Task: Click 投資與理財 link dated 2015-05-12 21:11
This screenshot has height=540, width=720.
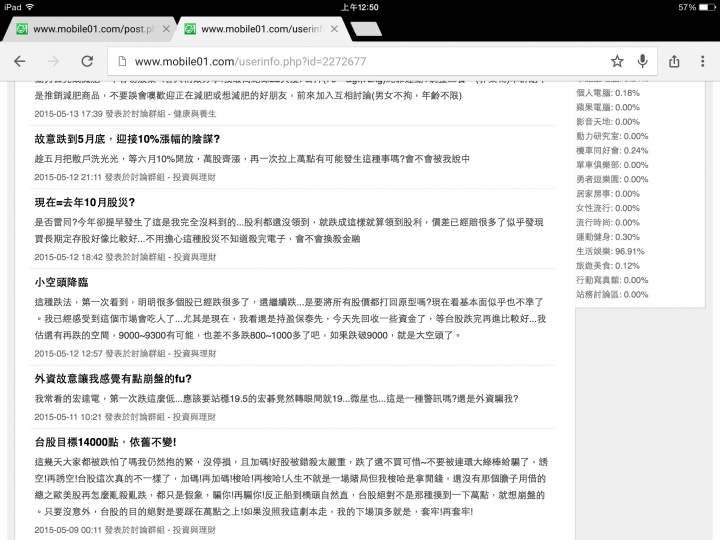Action: (x=194, y=177)
